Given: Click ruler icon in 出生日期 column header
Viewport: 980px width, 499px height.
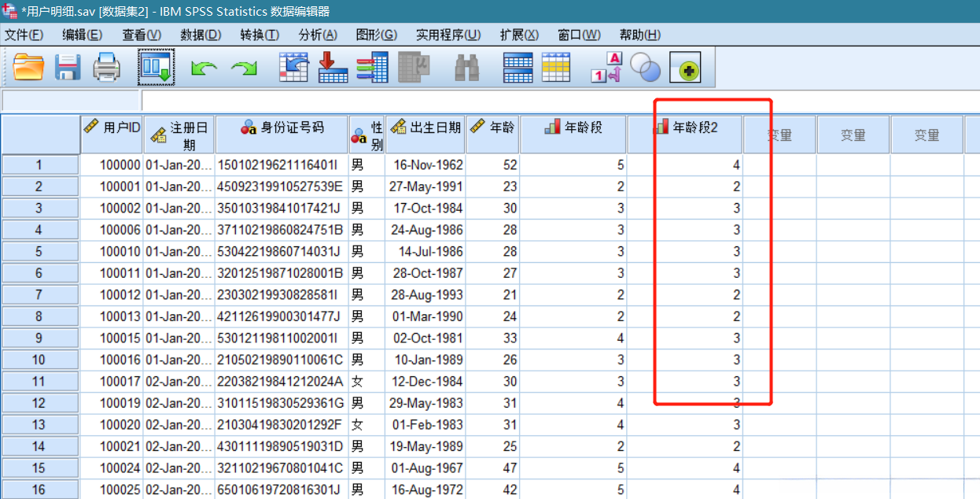Looking at the screenshot, I should tap(397, 127).
